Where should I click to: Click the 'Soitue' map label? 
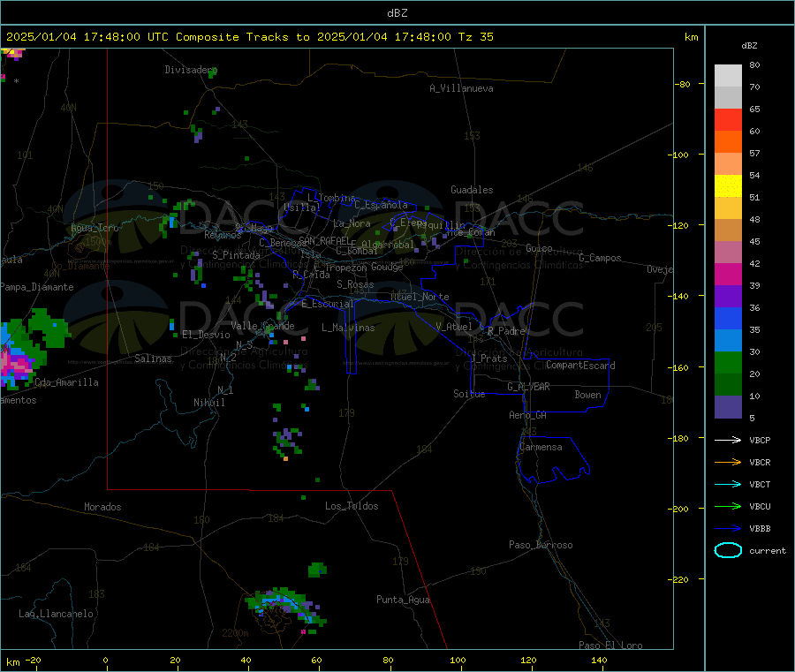tap(470, 394)
